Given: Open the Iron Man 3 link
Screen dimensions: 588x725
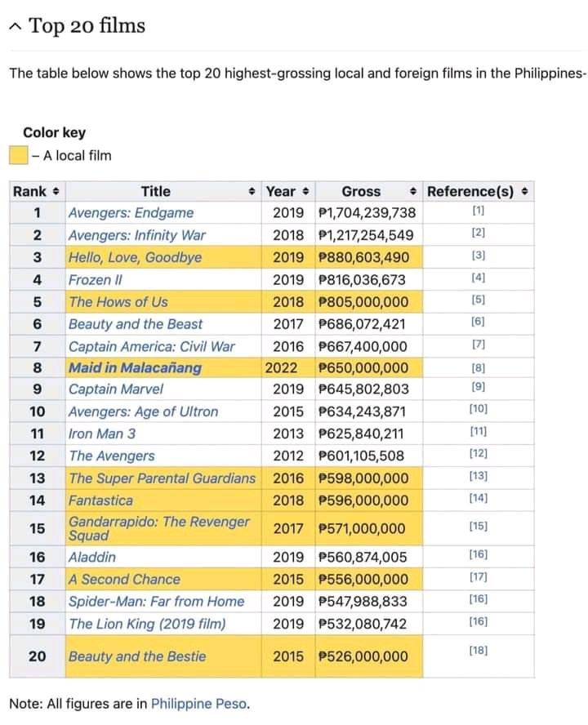Looking at the screenshot, I should click(x=102, y=434).
